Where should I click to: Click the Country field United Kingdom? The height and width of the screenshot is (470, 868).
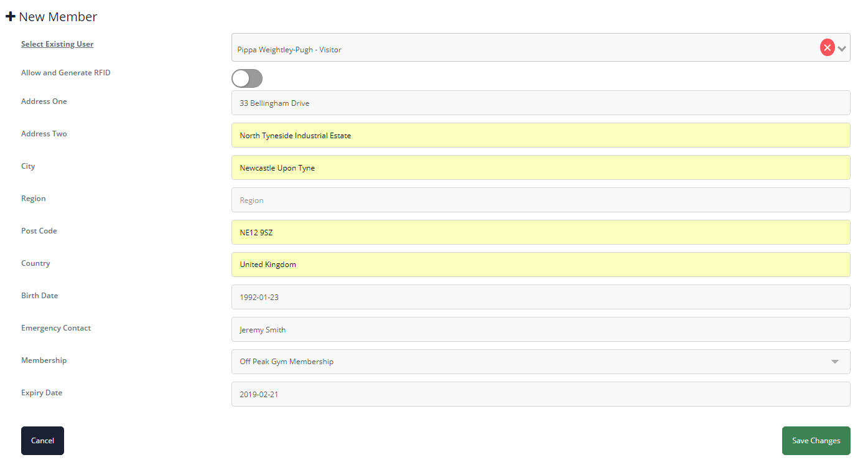[541, 265]
